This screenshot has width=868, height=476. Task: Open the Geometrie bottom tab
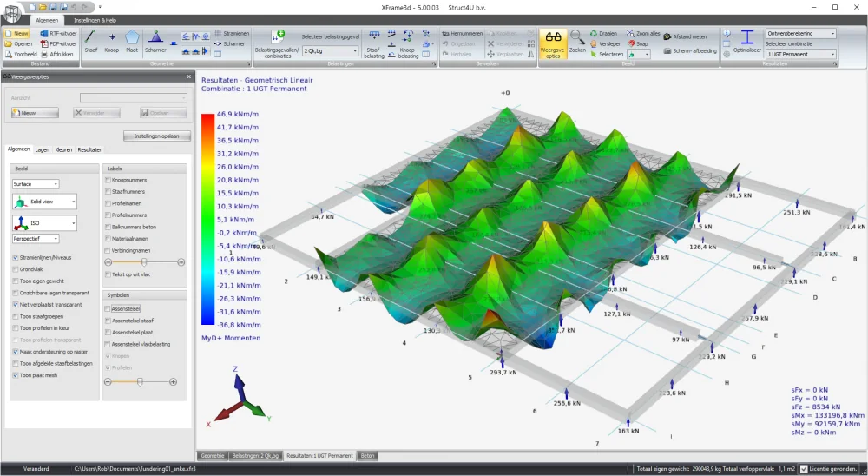[213, 455]
